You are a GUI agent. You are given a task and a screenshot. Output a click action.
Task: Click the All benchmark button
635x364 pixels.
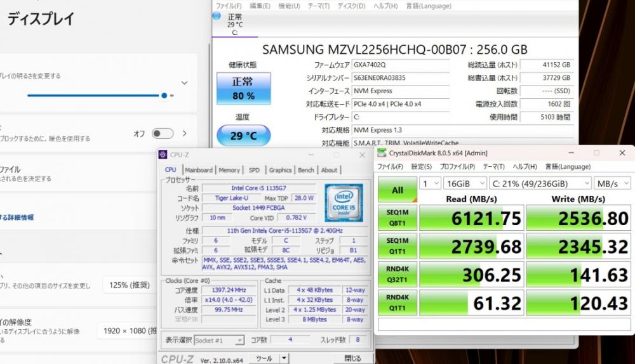(398, 190)
